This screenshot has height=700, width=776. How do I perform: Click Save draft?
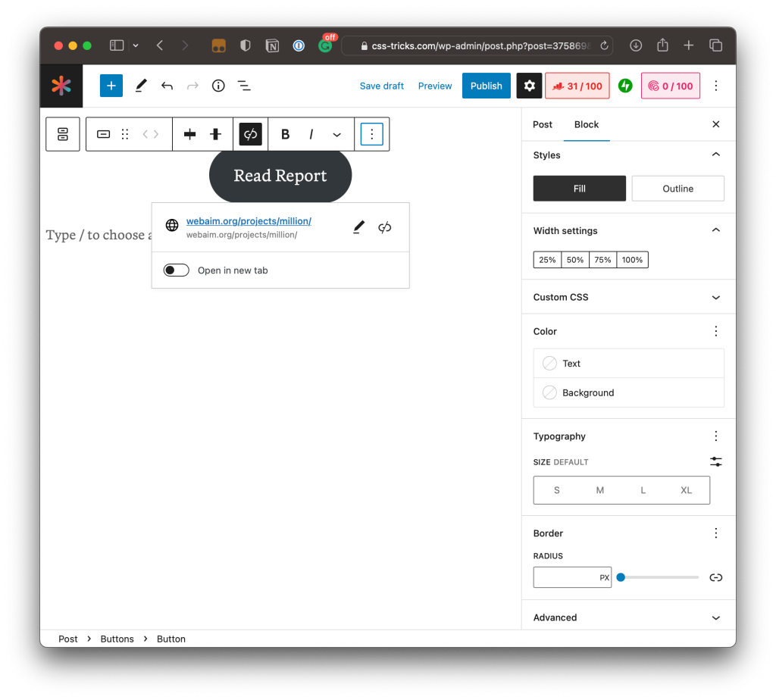[382, 86]
